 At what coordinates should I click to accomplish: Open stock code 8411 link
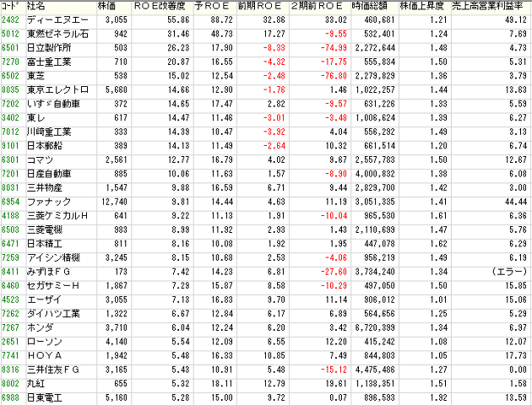10,272
